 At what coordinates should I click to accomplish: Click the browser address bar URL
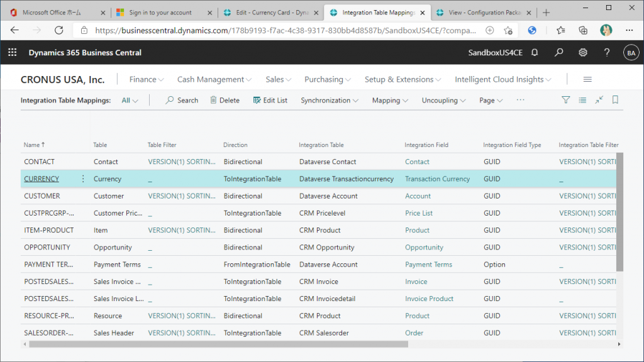pyautogui.click(x=286, y=30)
